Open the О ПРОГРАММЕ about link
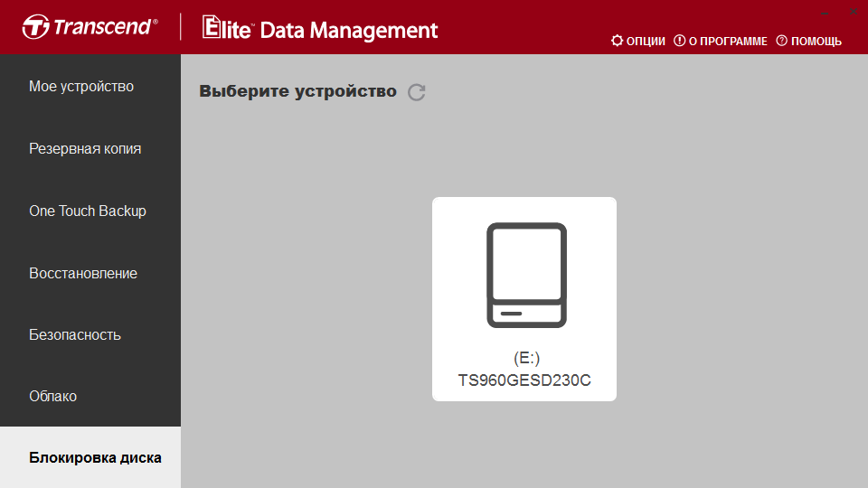Viewport: 868px width, 488px height. (728, 42)
